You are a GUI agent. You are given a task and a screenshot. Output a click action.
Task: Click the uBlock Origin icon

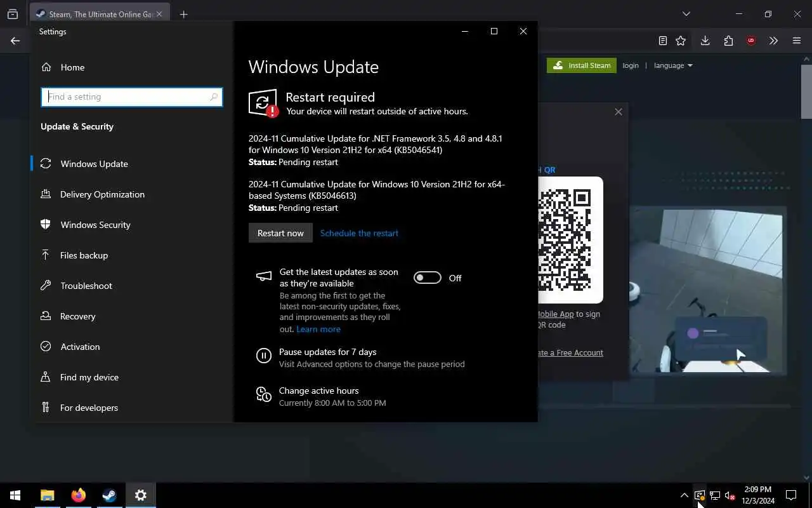pyautogui.click(x=751, y=41)
